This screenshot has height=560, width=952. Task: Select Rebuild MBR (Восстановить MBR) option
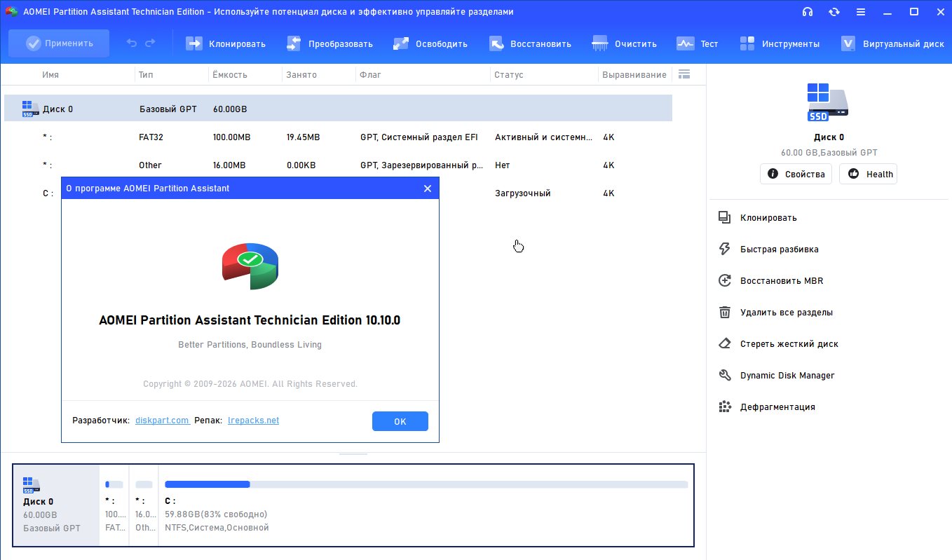[x=781, y=281]
